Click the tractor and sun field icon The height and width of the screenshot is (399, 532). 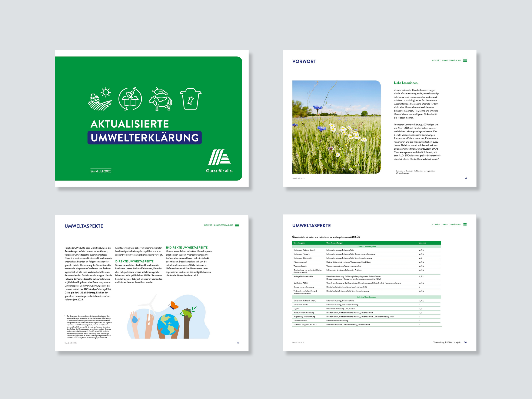[x=100, y=99]
